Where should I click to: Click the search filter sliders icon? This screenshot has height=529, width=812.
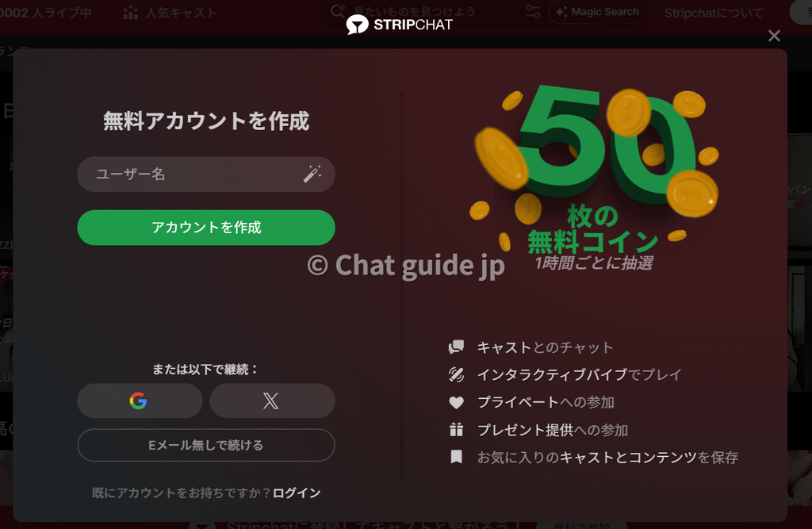click(x=533, y=11)
